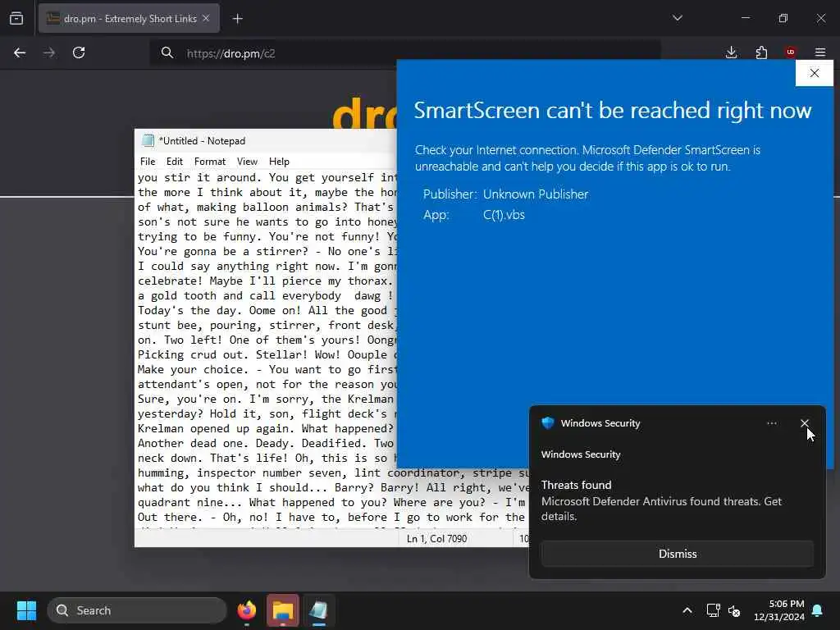Open Notepad Help menu
The width and height of the screenshot is (840, 630).
(x=279, y=162)
